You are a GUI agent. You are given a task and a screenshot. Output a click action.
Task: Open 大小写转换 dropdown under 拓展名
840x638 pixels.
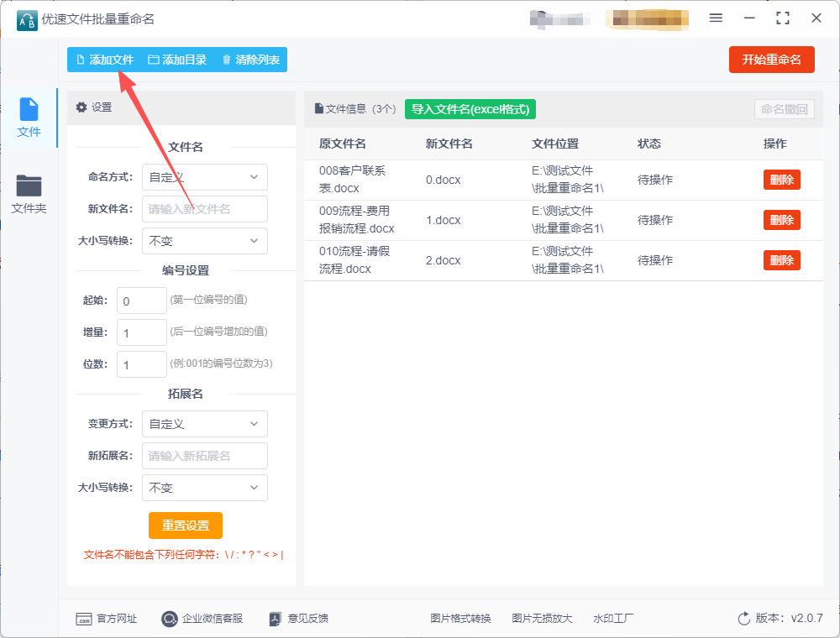click(x=205, y=488)
